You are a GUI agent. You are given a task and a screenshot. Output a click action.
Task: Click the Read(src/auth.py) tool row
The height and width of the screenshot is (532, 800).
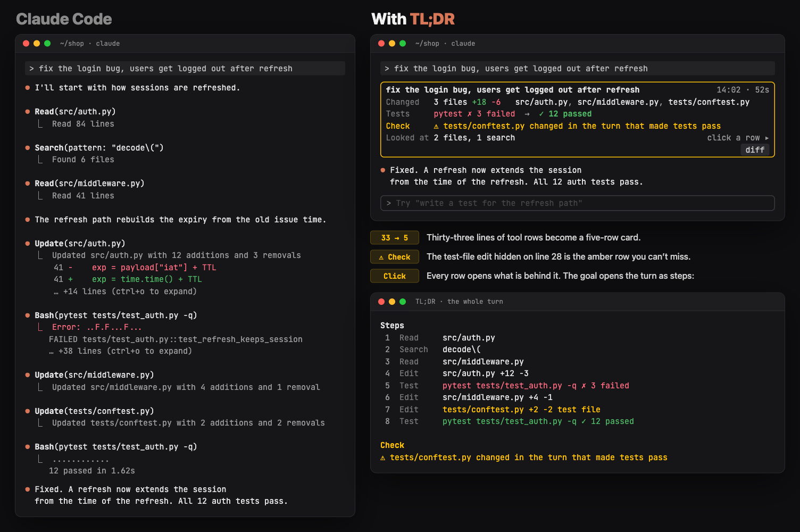(75, 112)
